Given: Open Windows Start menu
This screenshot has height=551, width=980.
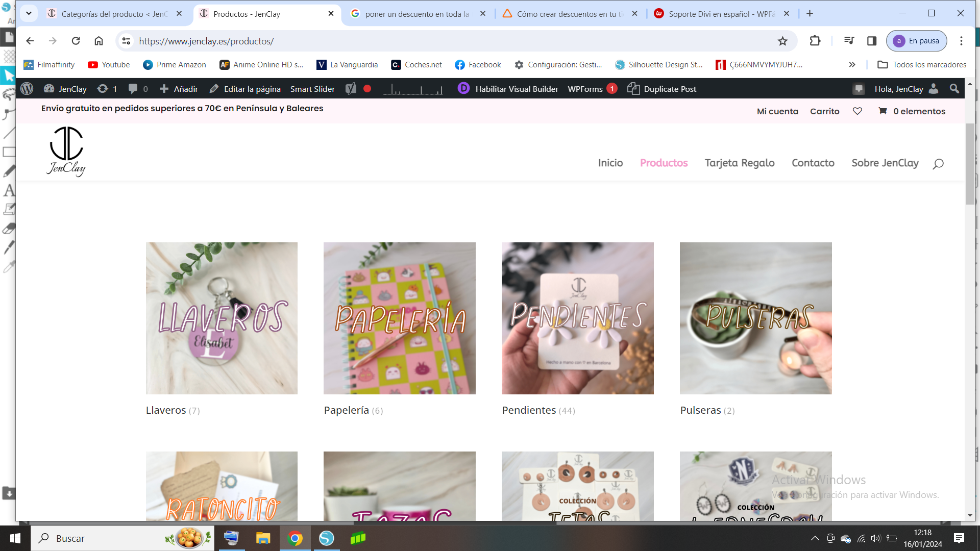Looking at the screenshot, I should coord(15,538).
